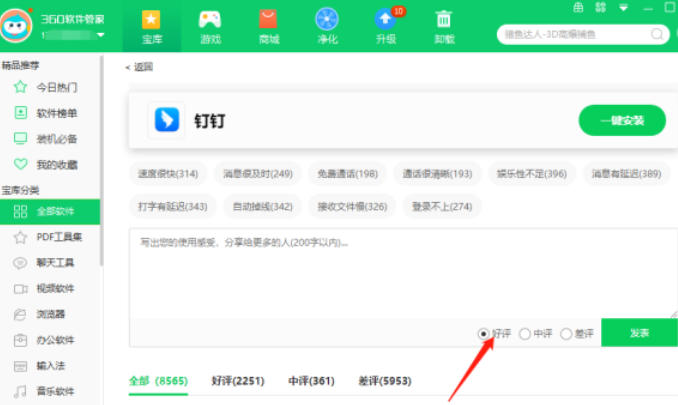The image size is (678, 405).
Task: Select the 中评 radio button
Action: (524, 334)
